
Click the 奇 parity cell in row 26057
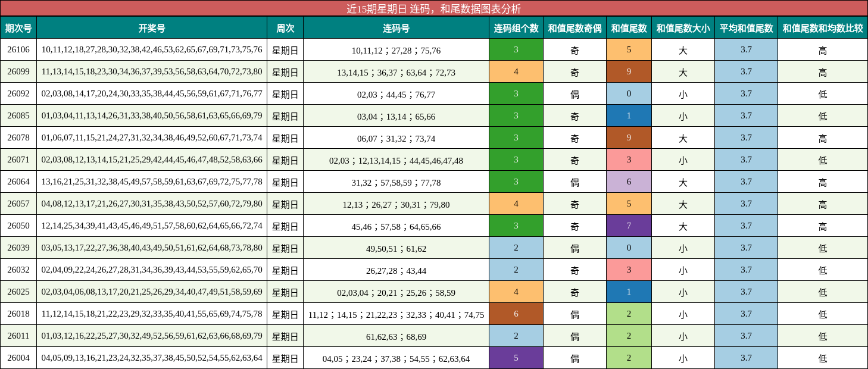click(x=575, y=204)
